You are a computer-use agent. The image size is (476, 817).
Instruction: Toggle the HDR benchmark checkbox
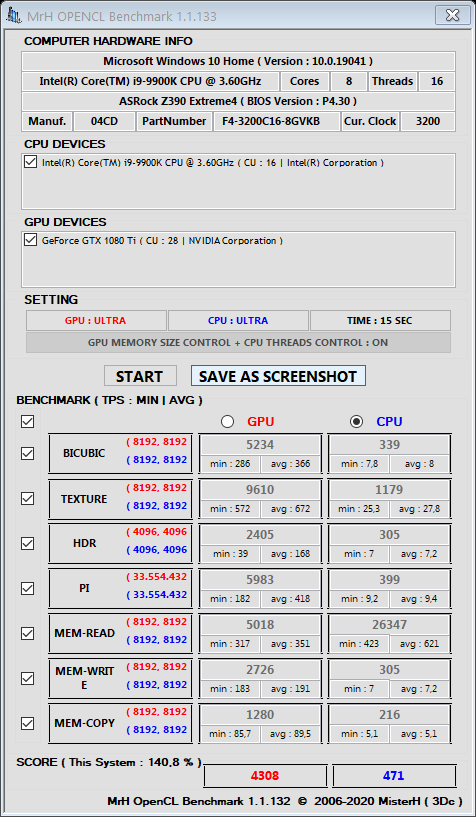pyautogui.click(x=28, y=543)
